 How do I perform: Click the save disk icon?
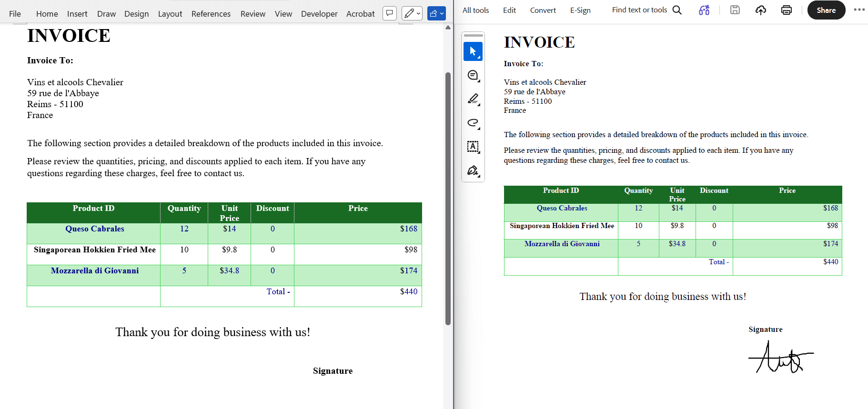tap(735, 10)
